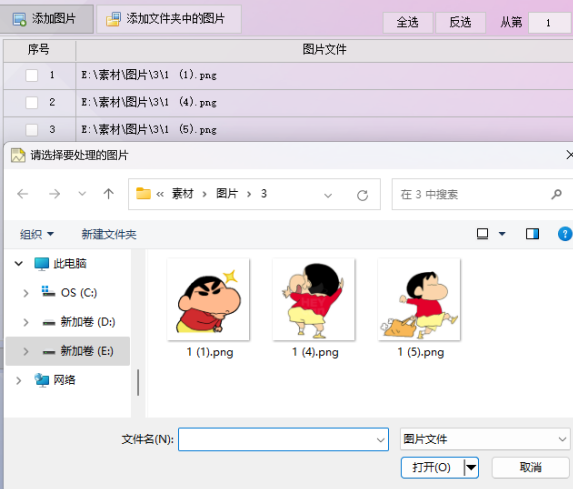
Task: Select thumbnail of 1 (1).png
Action: click(x=208, y=299)
